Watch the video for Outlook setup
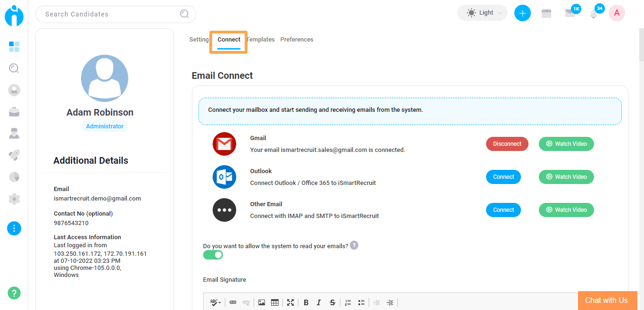Image resolution: width=644 pixels, height=310 pixels. (x=566, y=176)
